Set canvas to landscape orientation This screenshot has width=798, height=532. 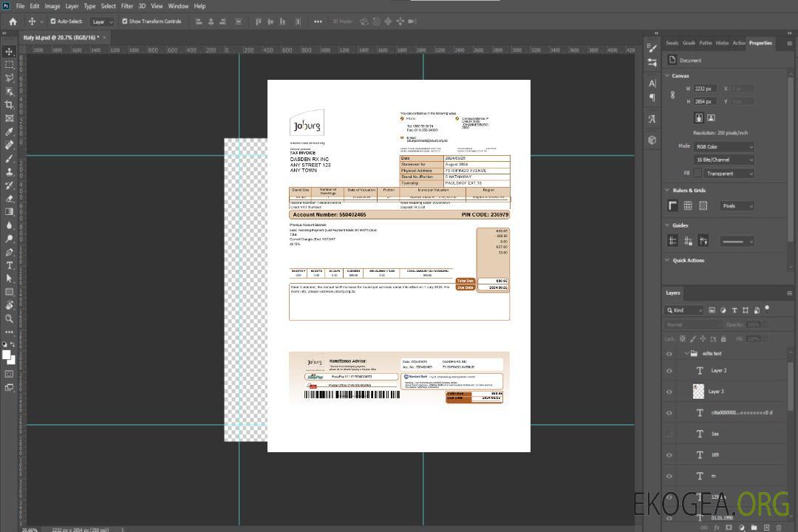coord(711,117)
